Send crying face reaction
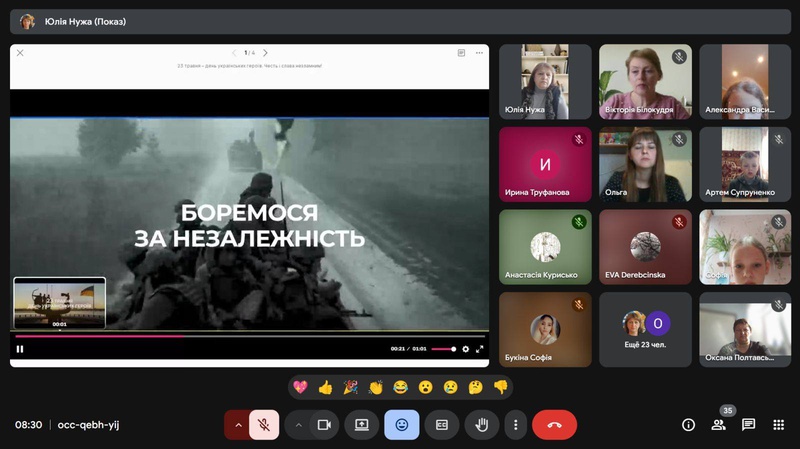The height and width of the screenshot is (449, 800). (x=451, y=387)
